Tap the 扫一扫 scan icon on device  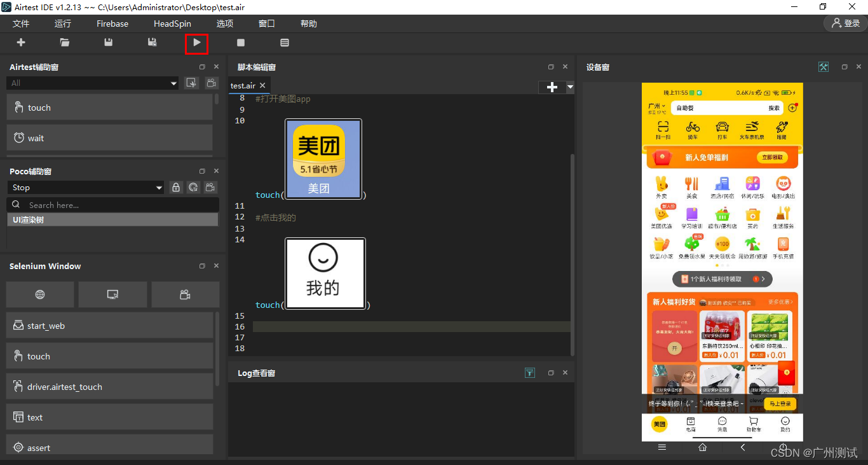click(663, 130)
